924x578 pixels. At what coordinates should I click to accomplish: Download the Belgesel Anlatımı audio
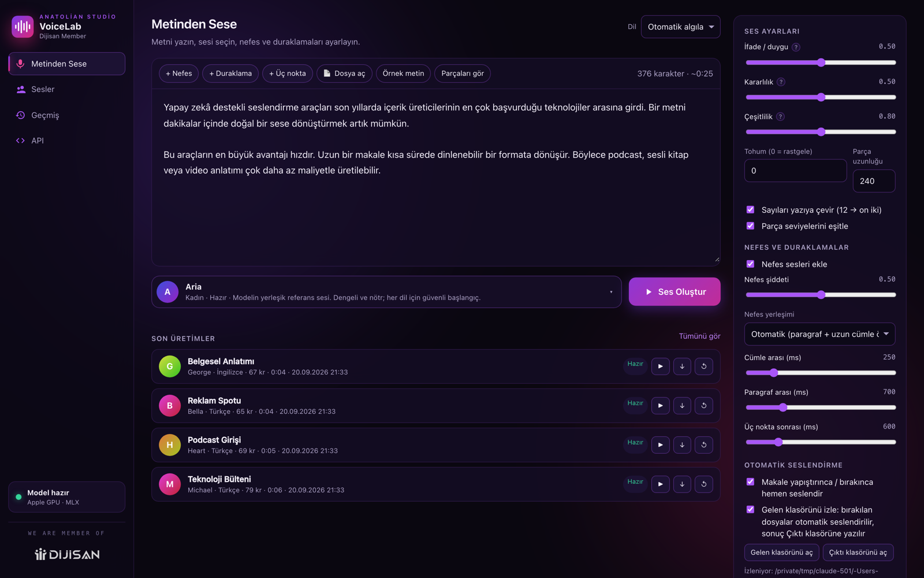click(x=682, y=366)
